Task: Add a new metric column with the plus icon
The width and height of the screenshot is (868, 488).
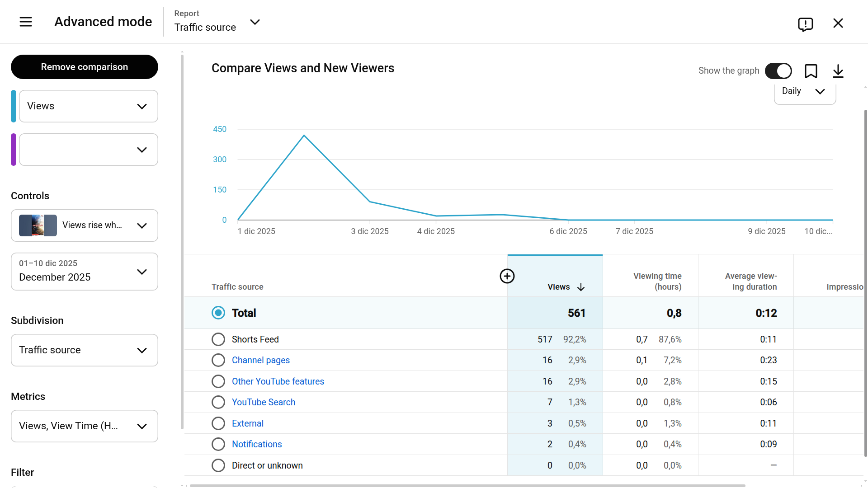Action: tap(507, 276)
